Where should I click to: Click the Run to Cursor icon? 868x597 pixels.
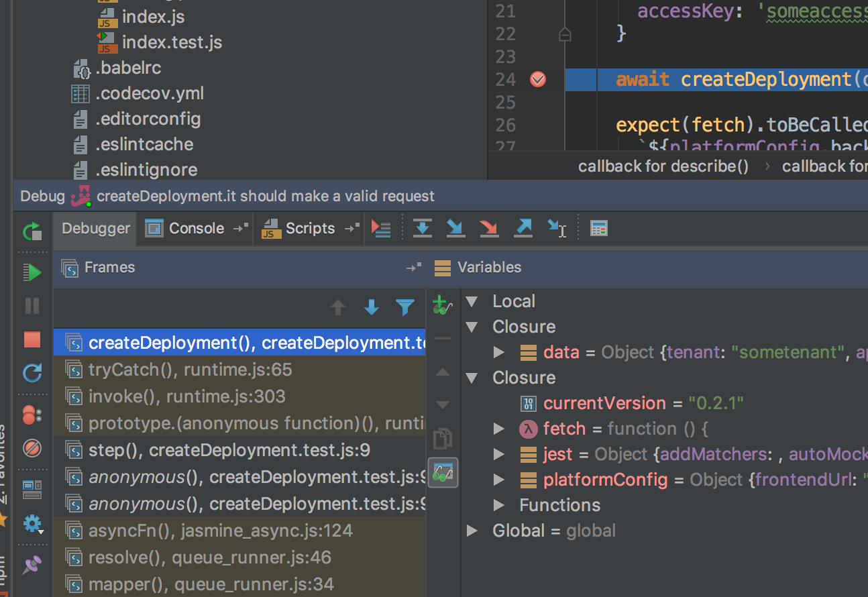(x=557, y=228)
